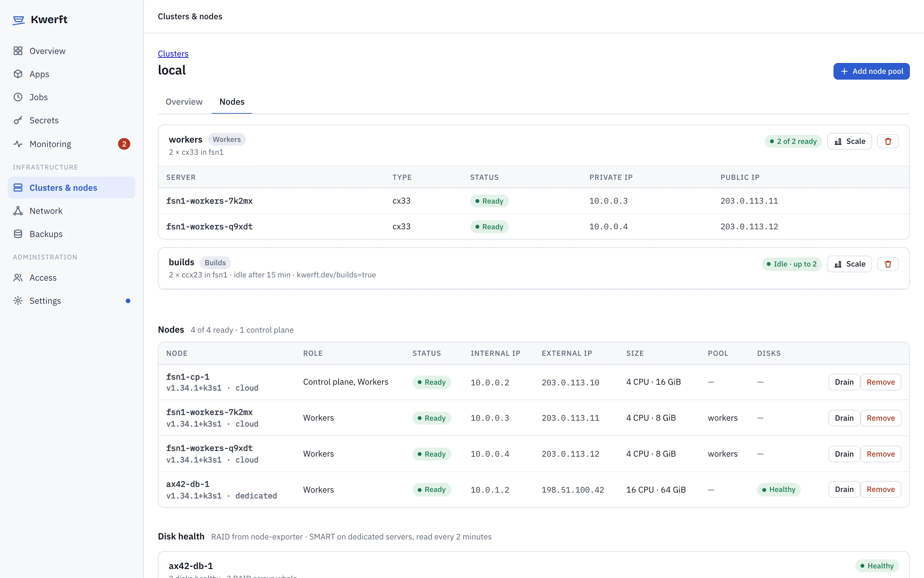Remove node fsn1-cp-1
The image size is (924, 578).
point(880,382)
